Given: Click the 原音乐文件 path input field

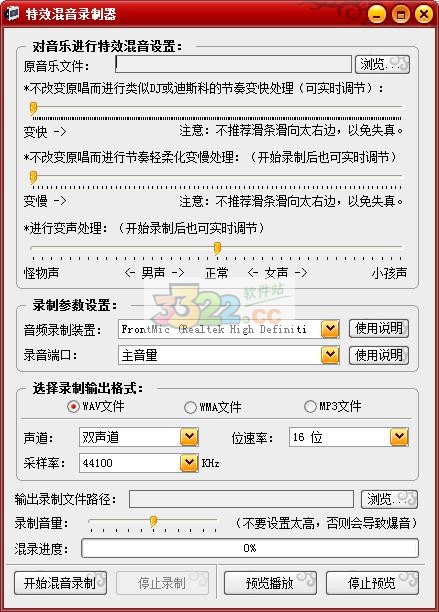Looking at the screenshot, I should (x=233, y=64).
